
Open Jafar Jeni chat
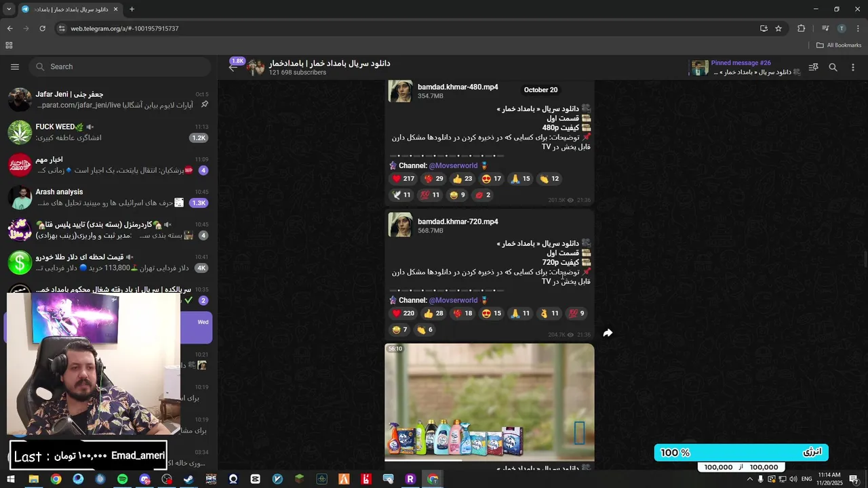pos(108,100)
